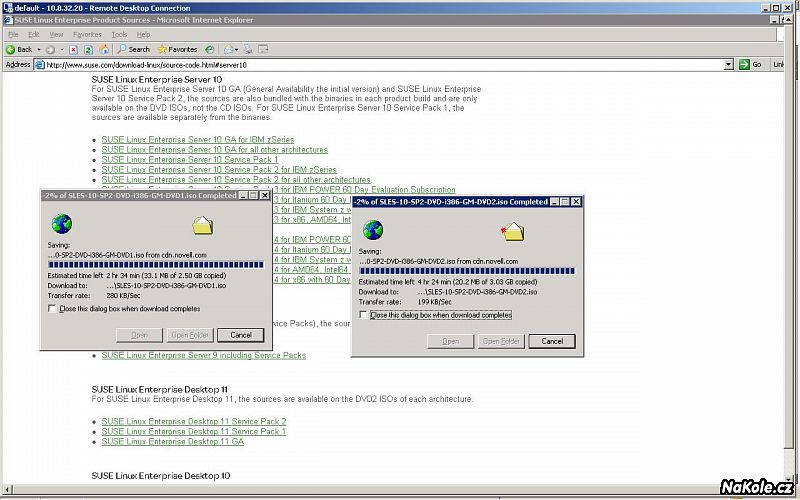Click 'SUSE Linux Enterprise Desktop 10' heading
The width and height of the screenshot is (800, 500).
tap(161, 476)
